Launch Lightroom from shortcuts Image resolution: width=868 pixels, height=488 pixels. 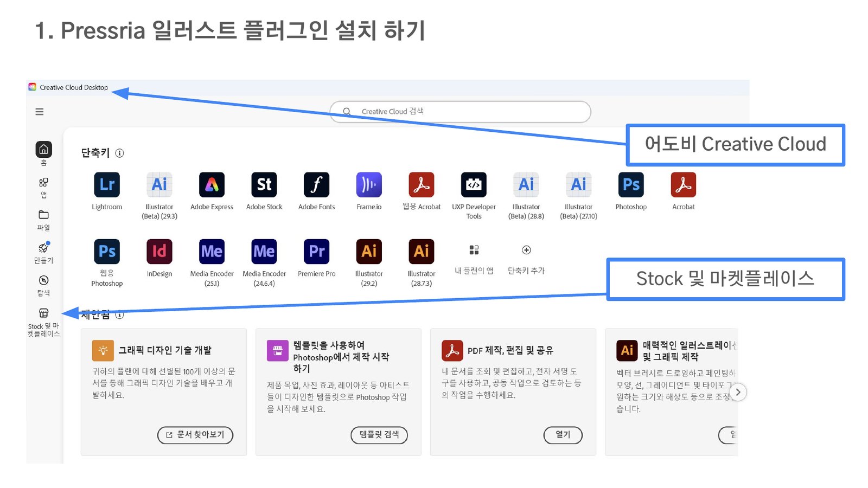click(107, 185)
